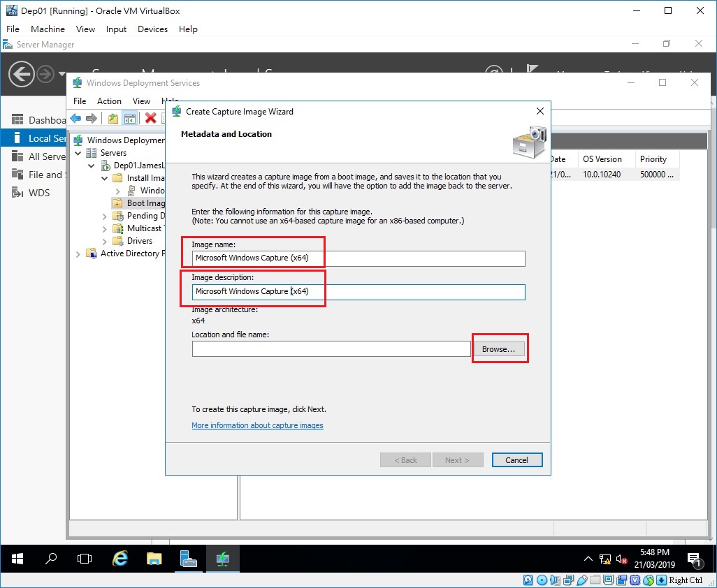Collapse the Servers node in the tree
This screenshot has height=588, width=717.
[78, 152]
